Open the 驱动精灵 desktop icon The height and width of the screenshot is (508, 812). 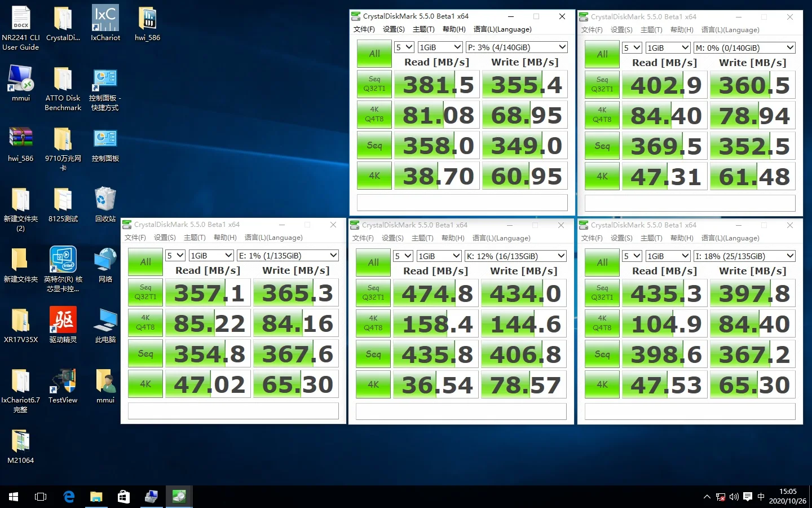pos(63,320)
